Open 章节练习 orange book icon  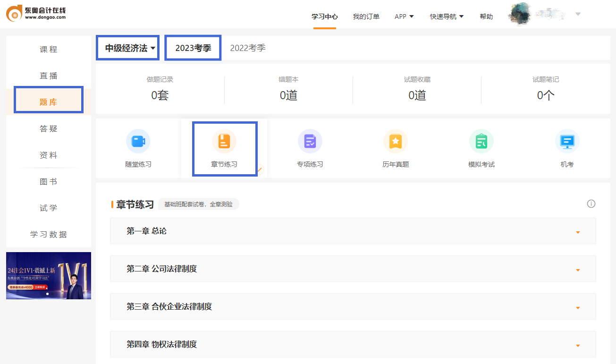pyautogui.click(x=224, y=141)
